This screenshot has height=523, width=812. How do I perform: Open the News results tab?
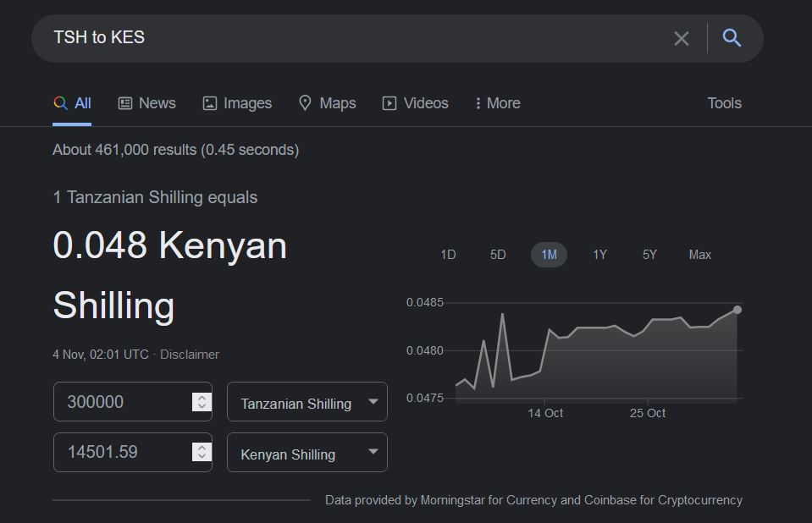tap(147, 103)
